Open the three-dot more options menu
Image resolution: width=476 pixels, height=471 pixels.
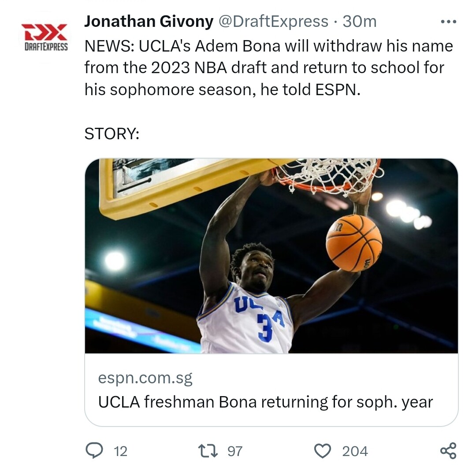click(448, 21)
